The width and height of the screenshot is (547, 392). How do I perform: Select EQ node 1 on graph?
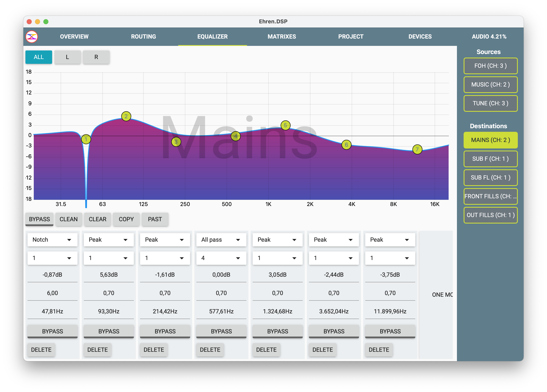[86, 139]
